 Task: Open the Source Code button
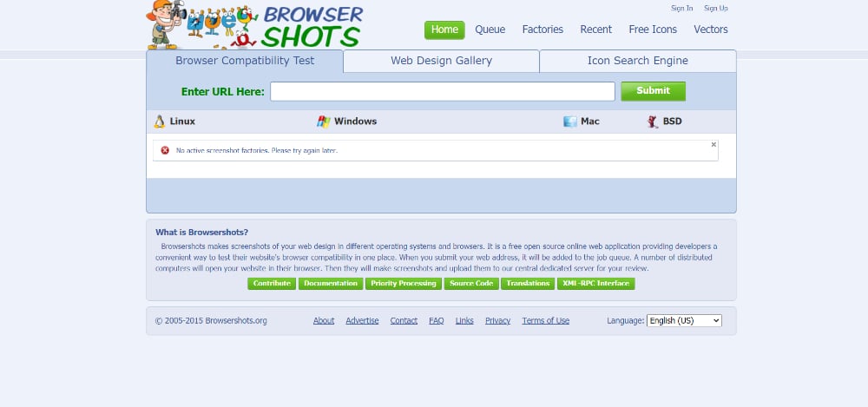(471, 284)
